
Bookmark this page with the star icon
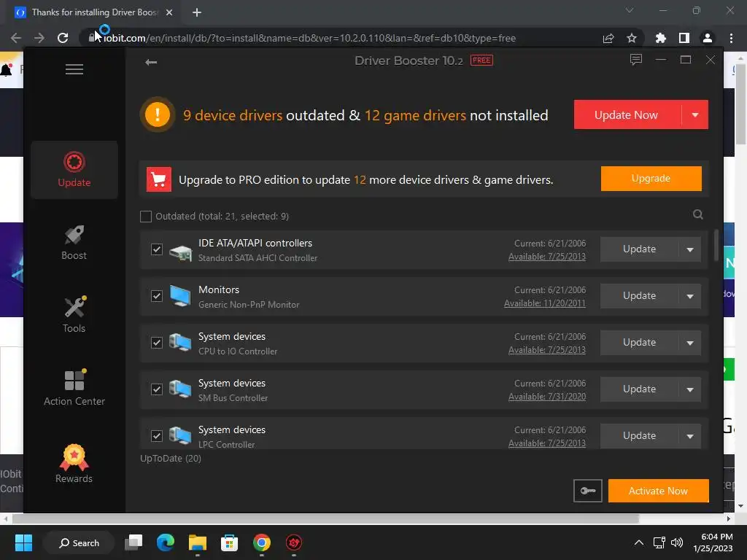tap(632, 38)
